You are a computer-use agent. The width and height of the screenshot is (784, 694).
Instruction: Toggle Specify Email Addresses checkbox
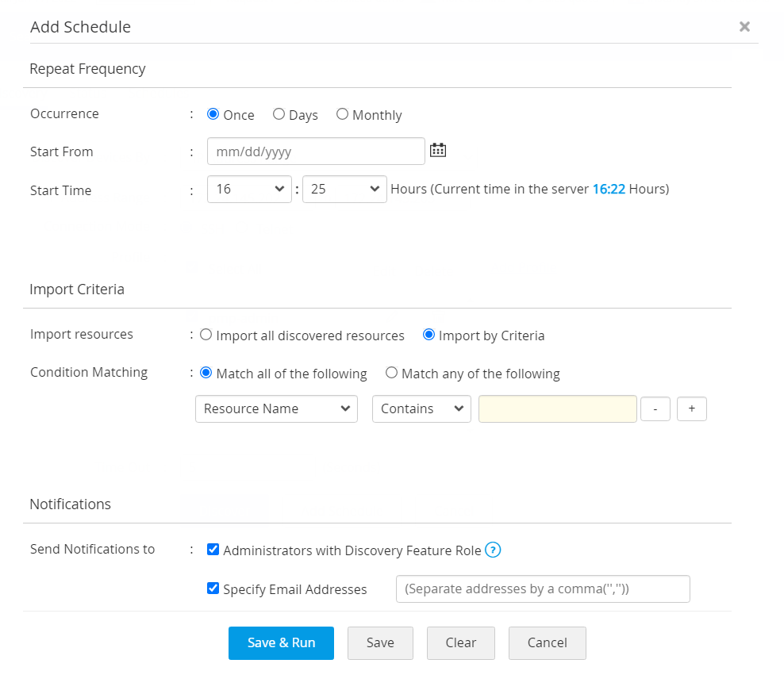(x=213, y=589)
